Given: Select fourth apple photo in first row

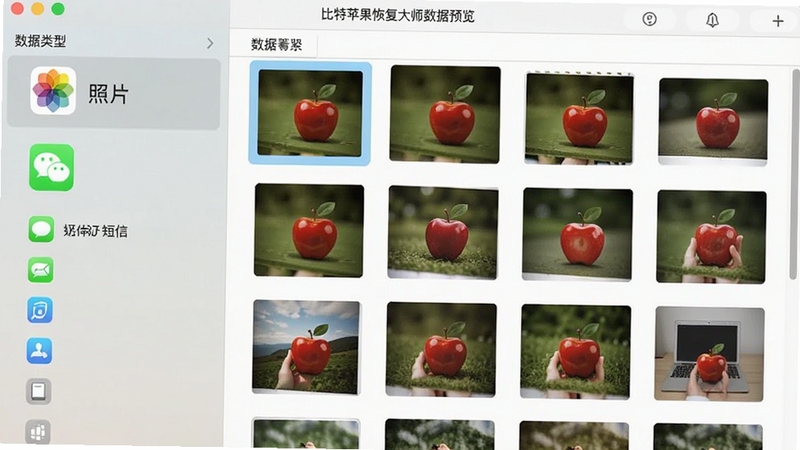Looking at the screenshot, I should click(713, 121).
